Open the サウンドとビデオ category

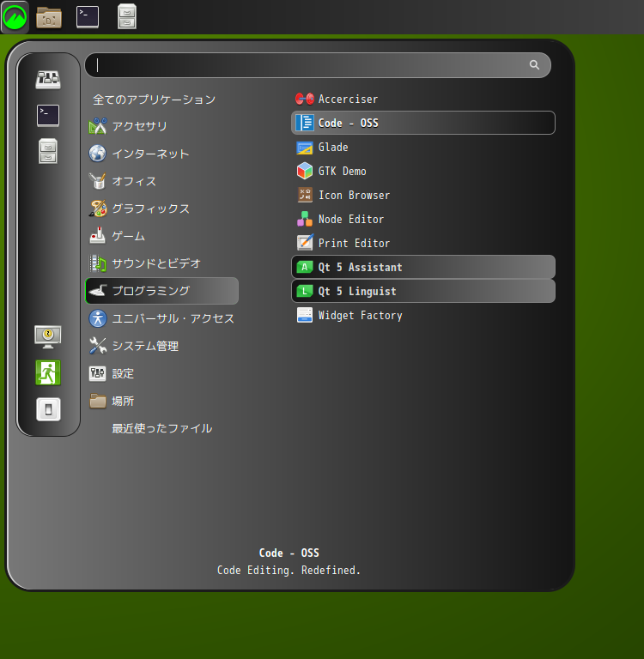(x=162, y=263)
